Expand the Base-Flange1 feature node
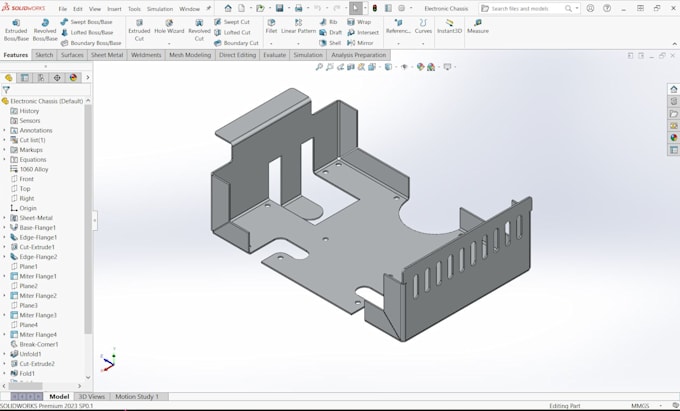This screenshot has height=411, width=680. coord(4,228)
